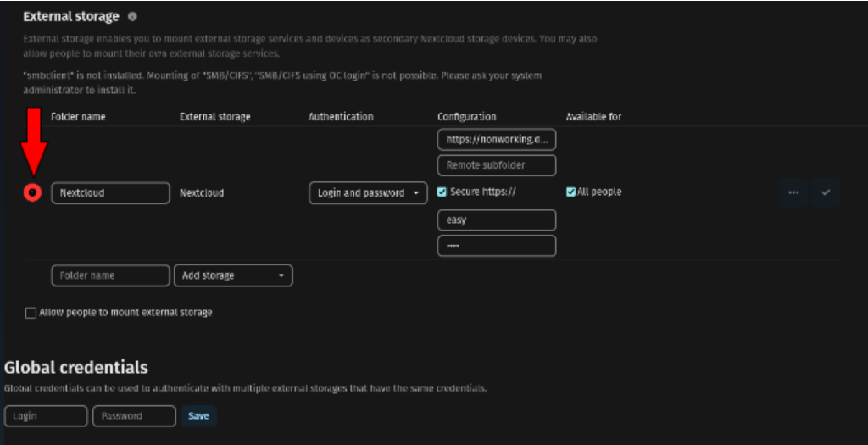This screenshot has width=868, height=445.
Task: Toggle the Secure https:// checkbox
Action: pos(442,192)
